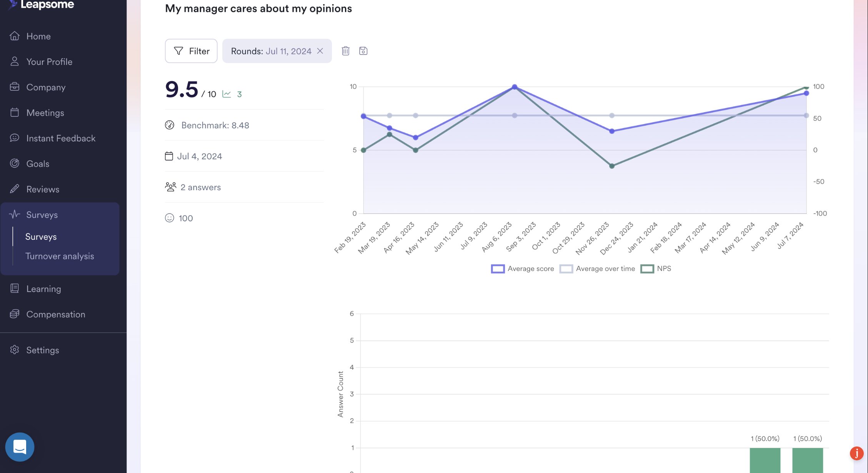Click the Aug 6, 2023 score data point

[x=514, y=87]
